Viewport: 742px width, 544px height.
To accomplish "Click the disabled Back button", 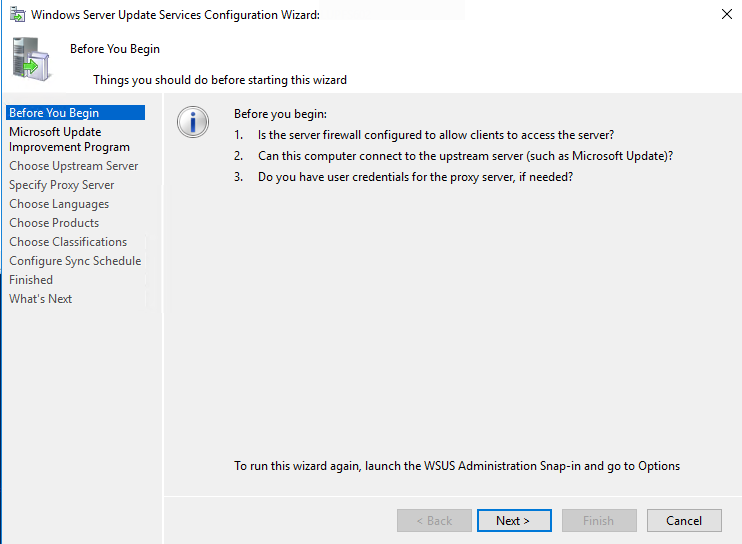I will pyautogui.click(x=434, y=520).
